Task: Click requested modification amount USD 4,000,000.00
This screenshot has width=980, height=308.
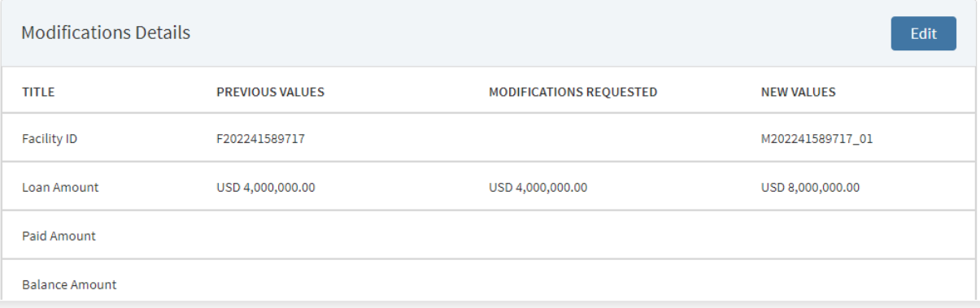Action: 538,187
